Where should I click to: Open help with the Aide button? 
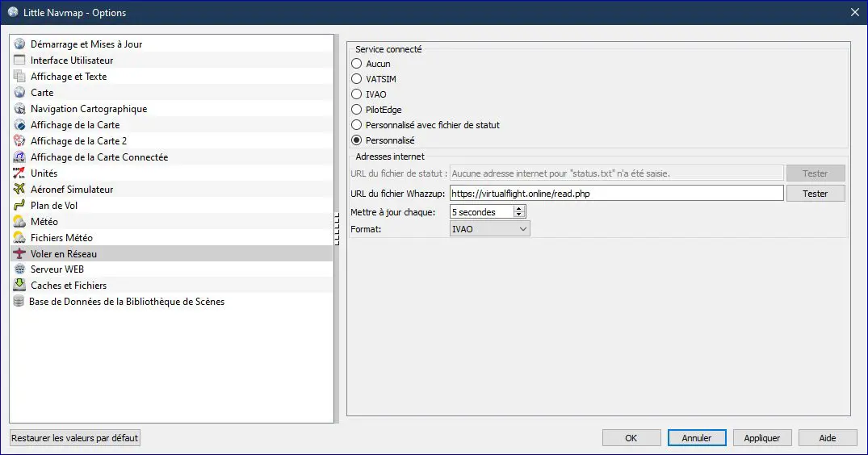827,438
